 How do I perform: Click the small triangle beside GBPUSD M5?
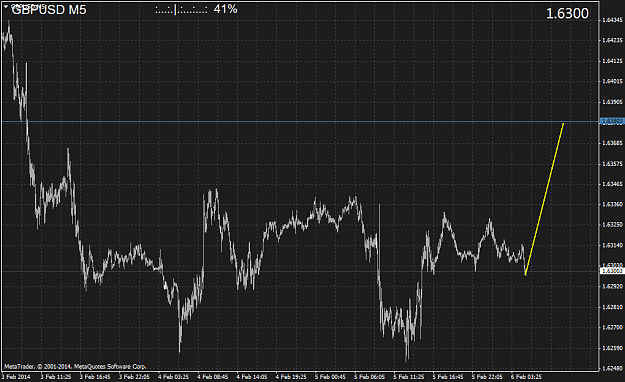coord(6,6)
